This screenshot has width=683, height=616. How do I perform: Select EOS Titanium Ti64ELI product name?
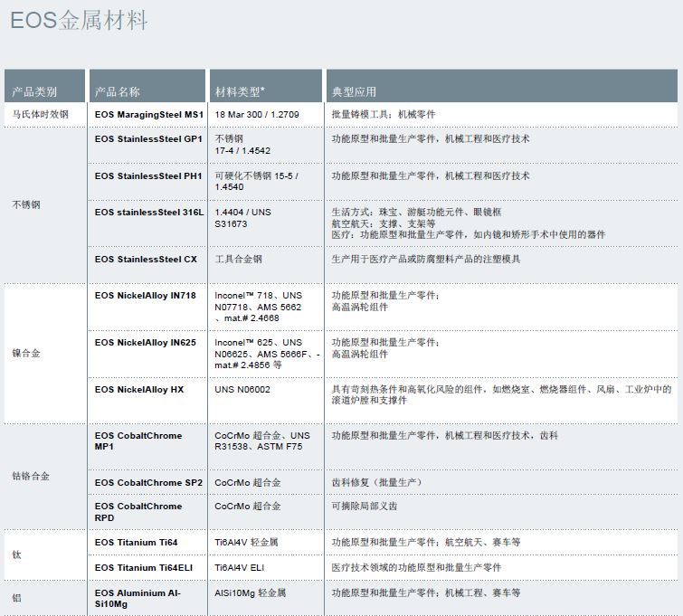pos(144,568)
